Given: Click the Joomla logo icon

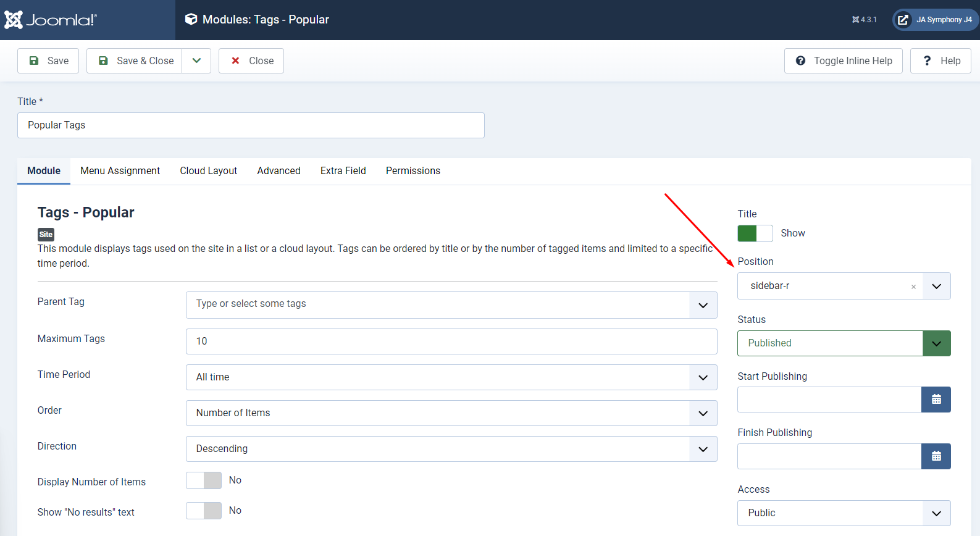Looking at the screenshot, I should 14,20.
